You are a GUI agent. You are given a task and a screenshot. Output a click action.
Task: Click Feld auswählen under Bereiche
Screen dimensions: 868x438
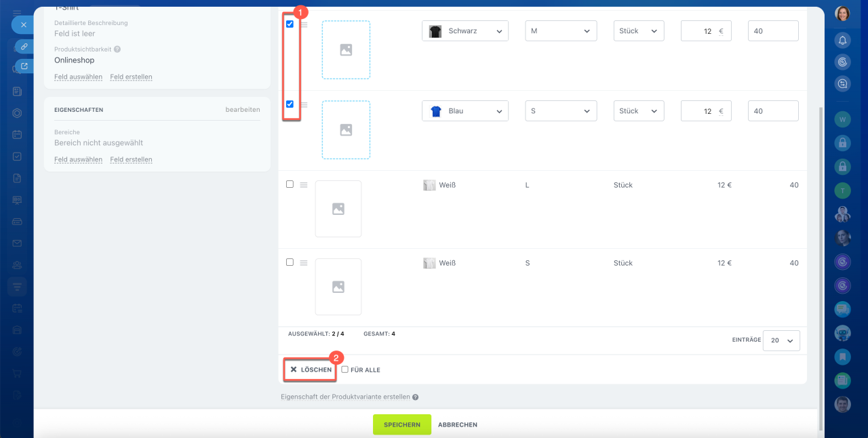click(x=78, y=160)
